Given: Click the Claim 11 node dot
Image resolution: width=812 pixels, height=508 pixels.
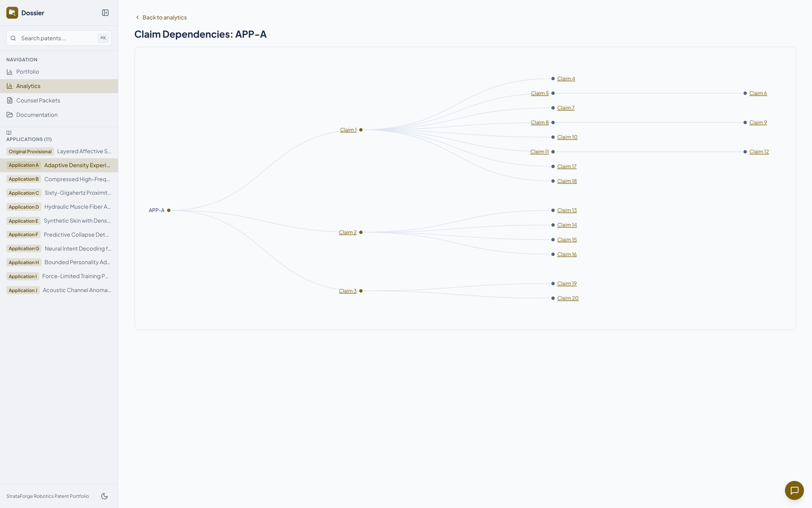Looking at the screenshot, I should click(553, 152).
